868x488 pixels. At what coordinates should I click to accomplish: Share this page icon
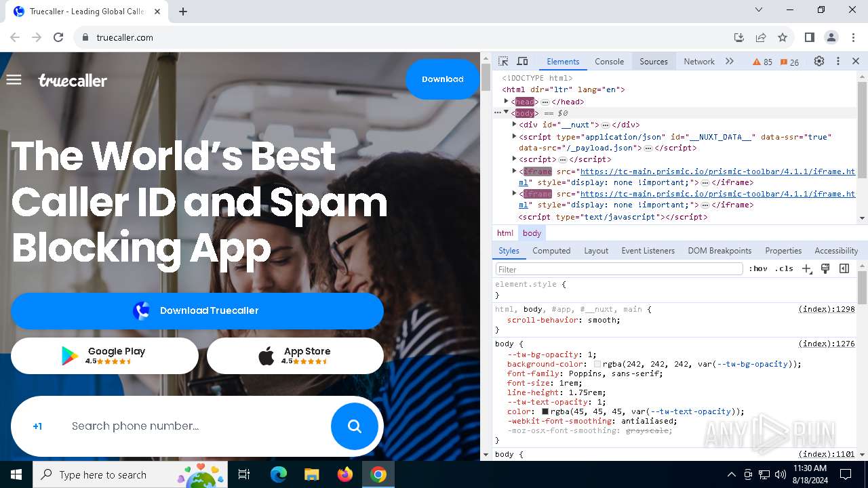tap(761, 37)
